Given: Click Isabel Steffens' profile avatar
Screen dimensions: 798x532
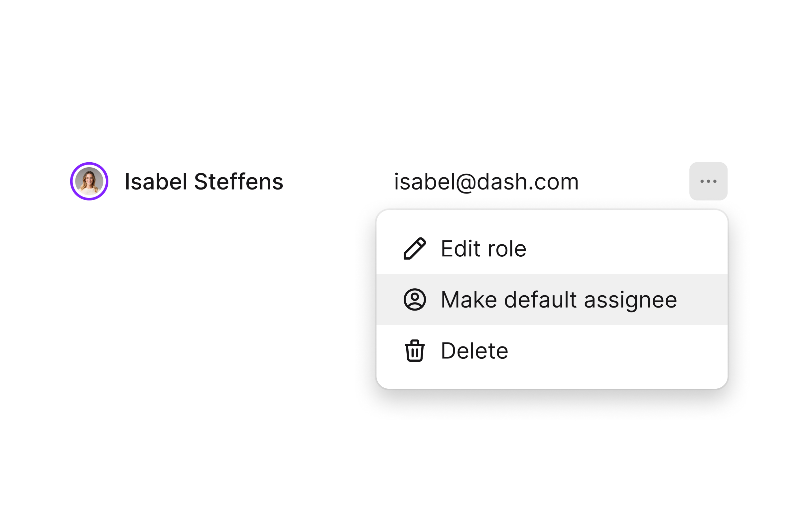Looking at the screenshot, I should click(x=89, y=181).
